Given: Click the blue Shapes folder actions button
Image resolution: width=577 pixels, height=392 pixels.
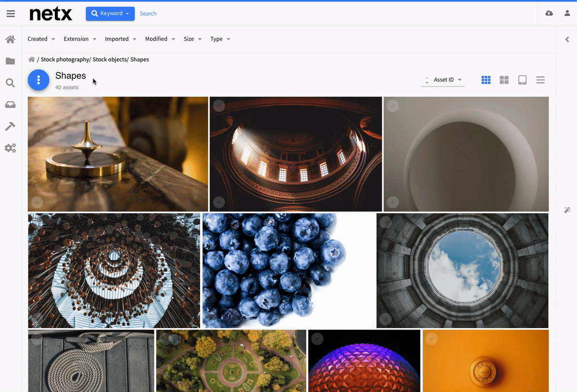Looking at the screenshot, I should click(x=38, y=80).
